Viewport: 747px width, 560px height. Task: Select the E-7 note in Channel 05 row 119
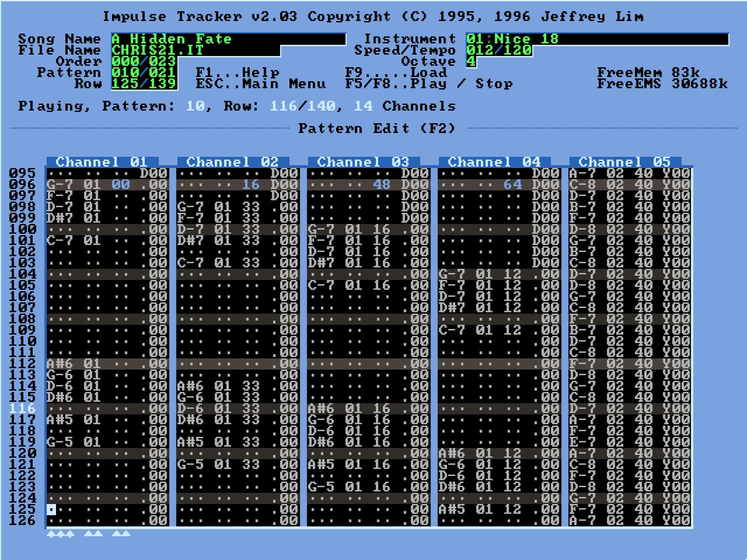tap(583, 442)
